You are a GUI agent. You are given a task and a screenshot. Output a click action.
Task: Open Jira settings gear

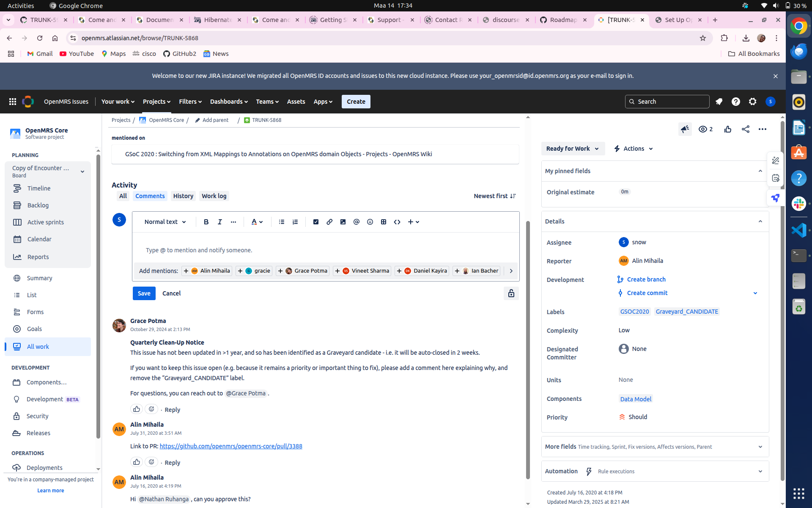pyautogui.click(x=752, y=102)
